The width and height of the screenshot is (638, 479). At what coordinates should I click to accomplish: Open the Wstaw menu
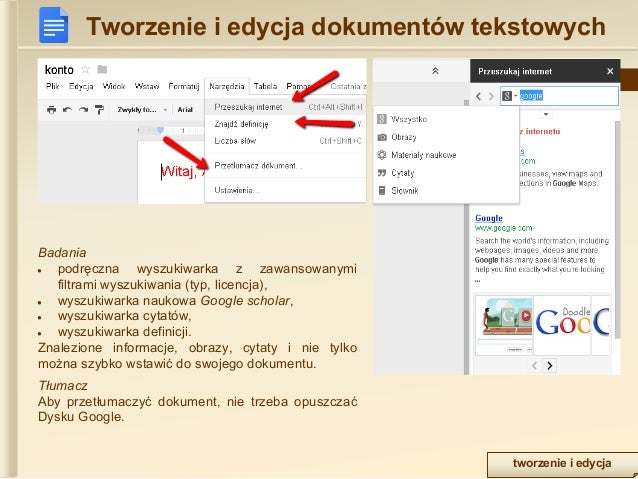[x=146, y=86]
